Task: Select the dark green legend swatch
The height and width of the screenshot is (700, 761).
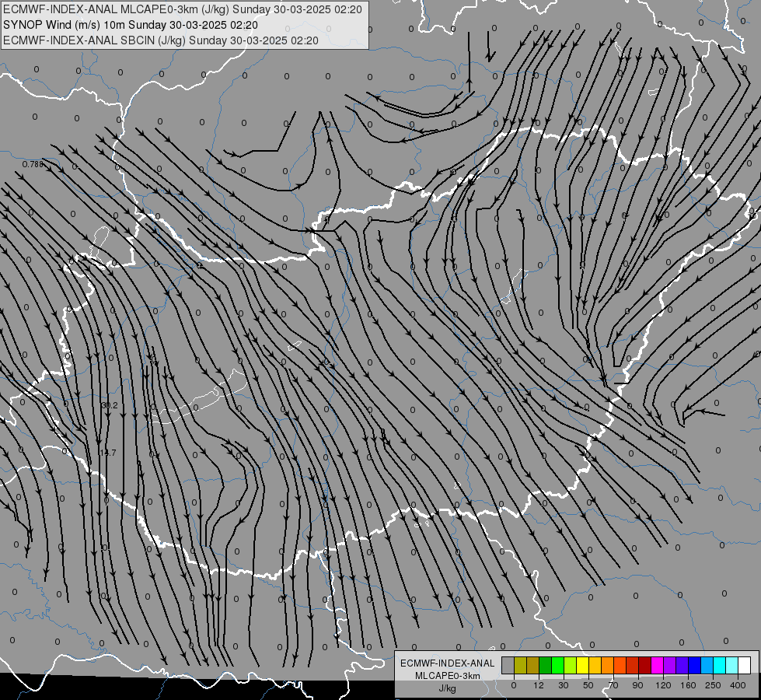Action: point(546,665)
